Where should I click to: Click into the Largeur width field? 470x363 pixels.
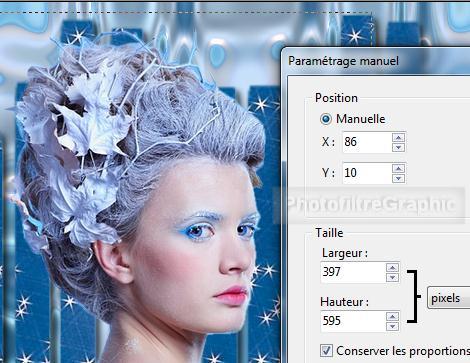click(353, 272)
